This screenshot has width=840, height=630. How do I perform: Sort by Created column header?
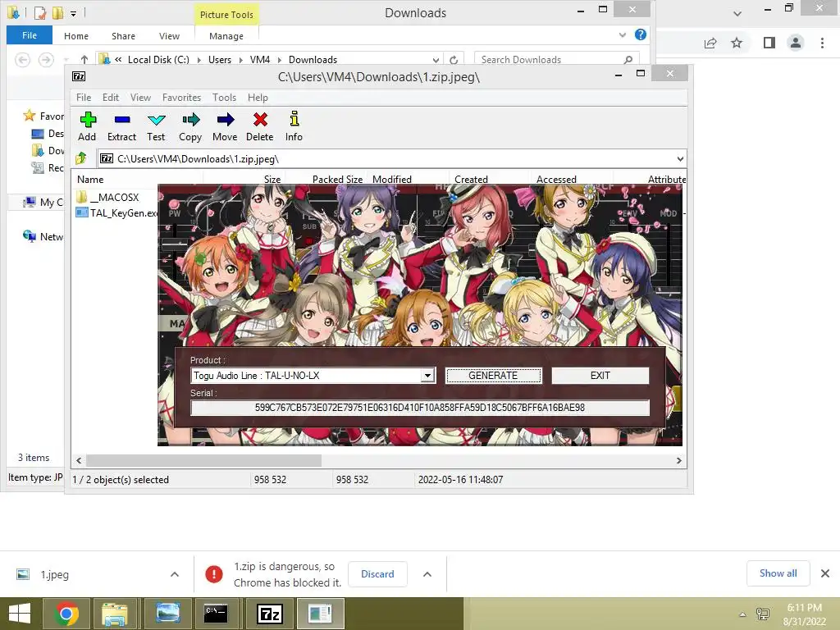point(491,180)
